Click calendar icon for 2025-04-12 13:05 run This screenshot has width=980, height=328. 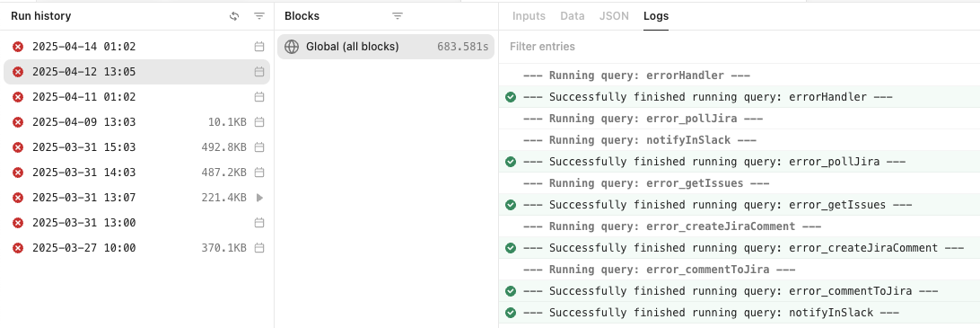click(x=259, y=72)
